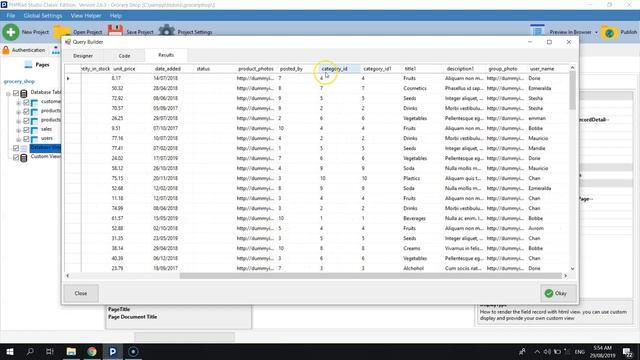Click the Custom Views database icon
This screenshot has height=360, width=640.
coord(24,157)
